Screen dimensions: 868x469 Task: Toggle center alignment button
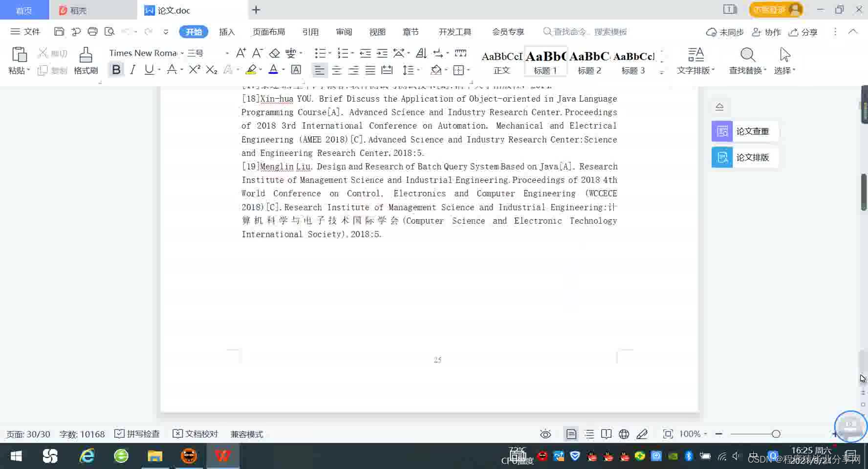337,70
